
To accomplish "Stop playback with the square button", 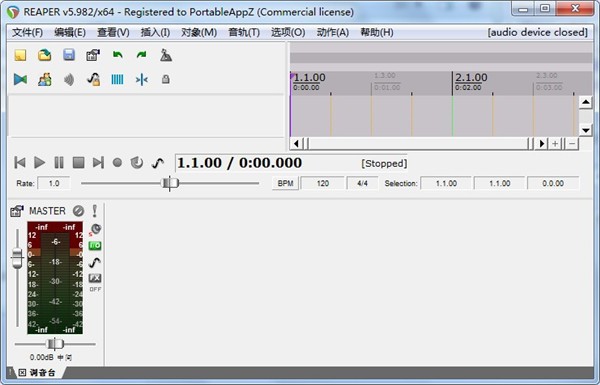I will click(78, 163).
